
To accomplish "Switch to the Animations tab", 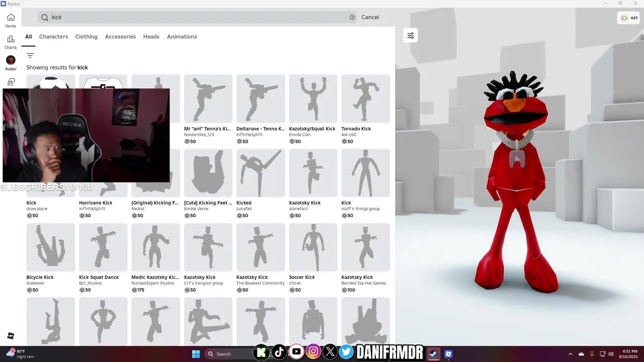I will 182,37.
